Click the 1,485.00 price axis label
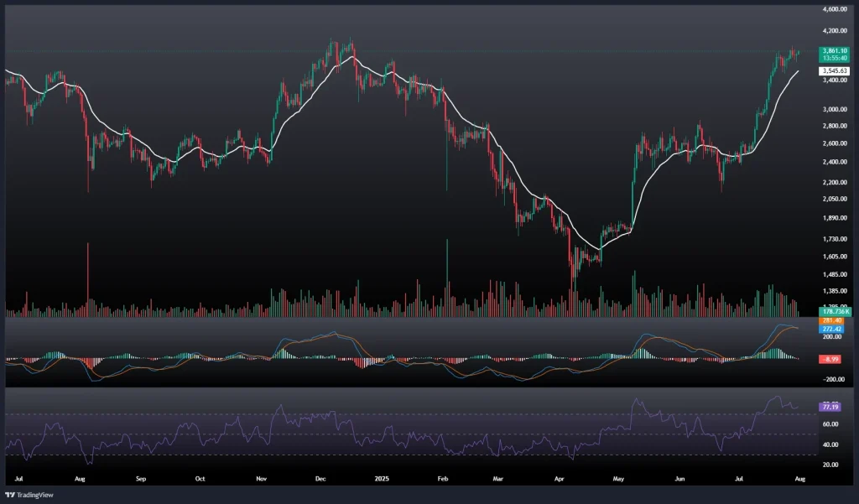This screenshot has height=504, width=859. (x=836, y=275)
